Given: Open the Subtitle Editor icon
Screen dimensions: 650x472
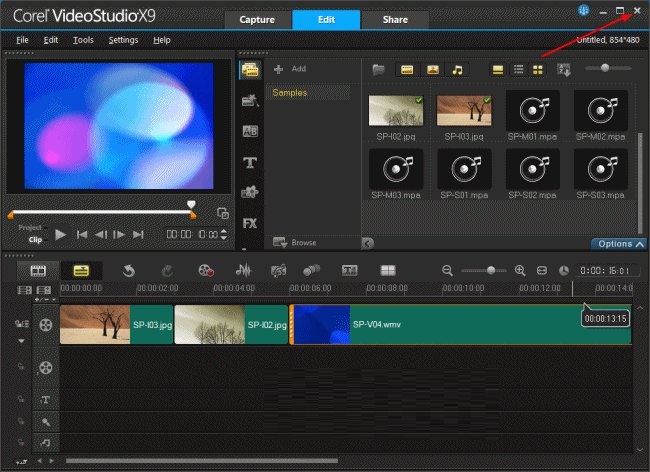Looking at the screenshot, I should pyautogui.click(x=349, y=271).
